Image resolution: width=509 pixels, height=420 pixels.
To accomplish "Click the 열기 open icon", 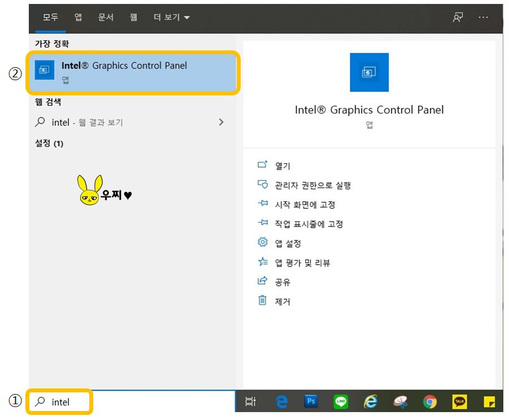I will 262,165.
